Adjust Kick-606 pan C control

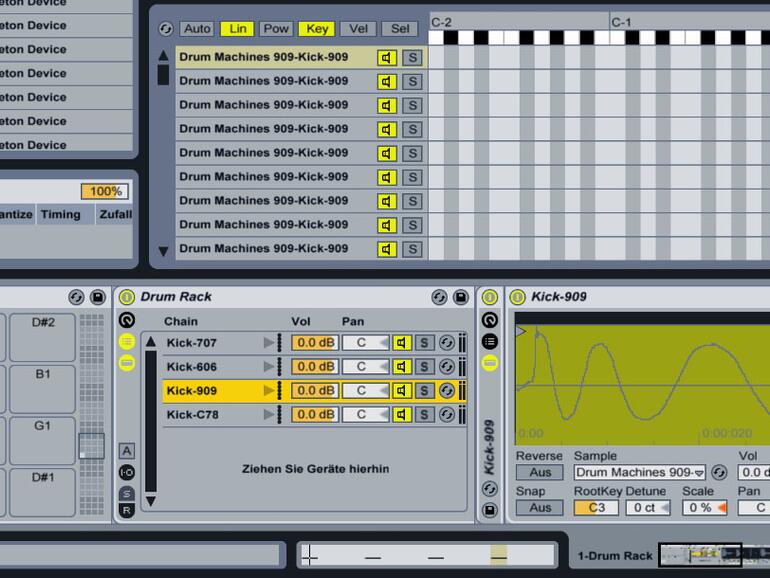365,367
